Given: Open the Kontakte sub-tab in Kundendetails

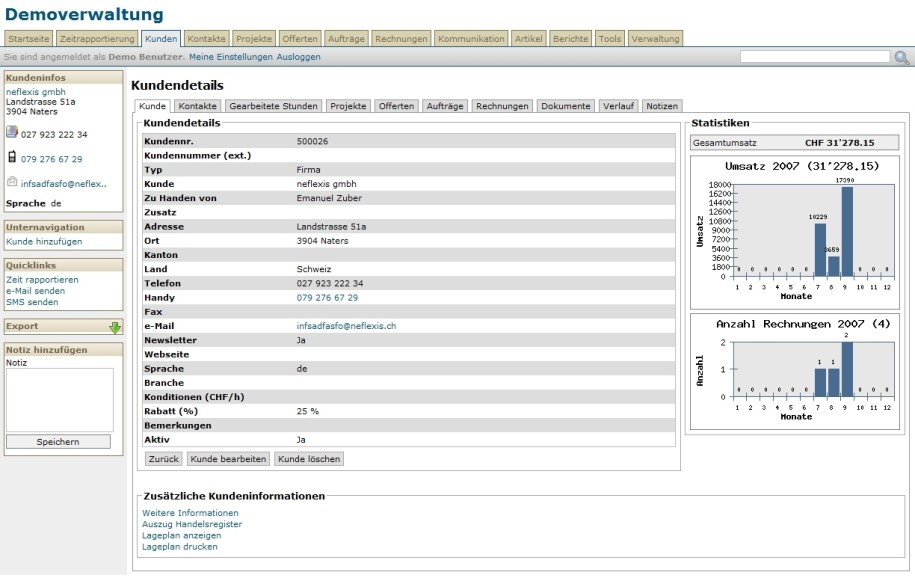Looking at the screenshot, I should [x=198, y=106].
